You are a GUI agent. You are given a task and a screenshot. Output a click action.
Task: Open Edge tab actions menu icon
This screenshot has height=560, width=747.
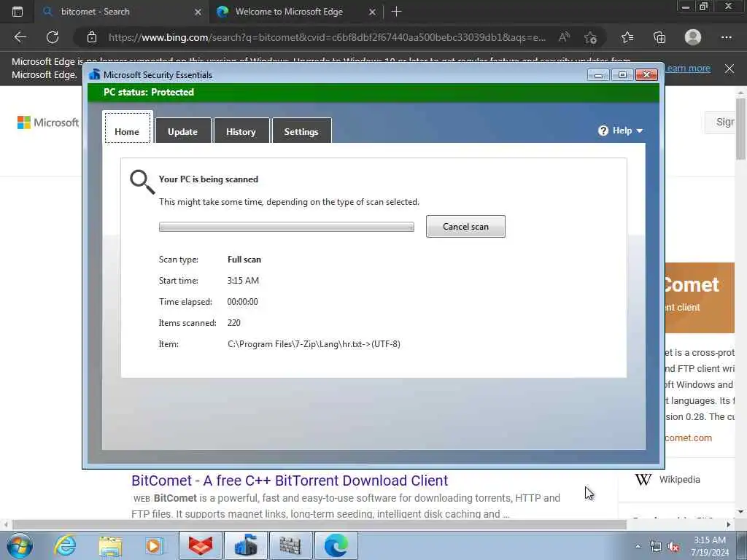pyautogui.click(x=18, y=12)
